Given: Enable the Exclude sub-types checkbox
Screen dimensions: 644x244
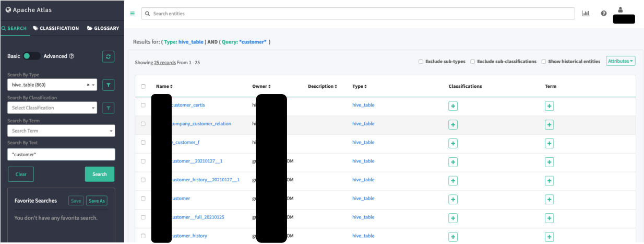Looking at the screenshot, I should pyautogui.click(x=421, y=62).
